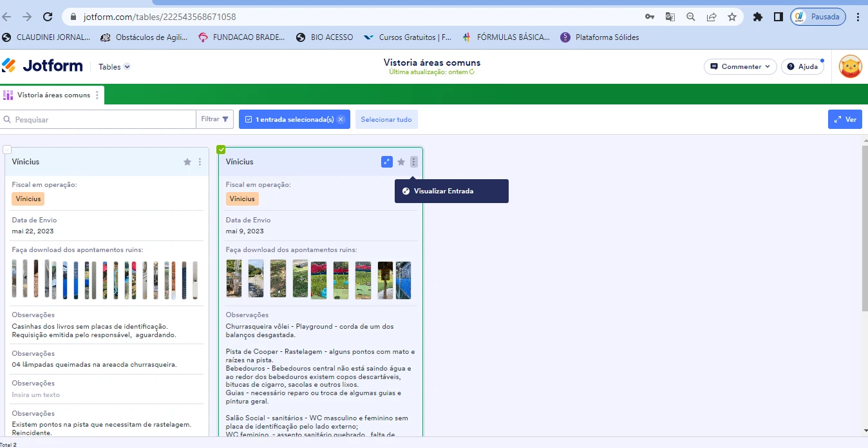Deselect via the 1 entrada selecionada(s) X toggle
Image resolution: width=868 pixels, height=448 pixels.
point(341,119)
